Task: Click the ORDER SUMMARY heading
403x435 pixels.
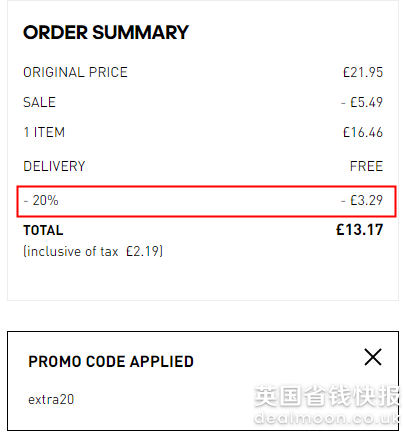Action: click(x=106, y=32)
